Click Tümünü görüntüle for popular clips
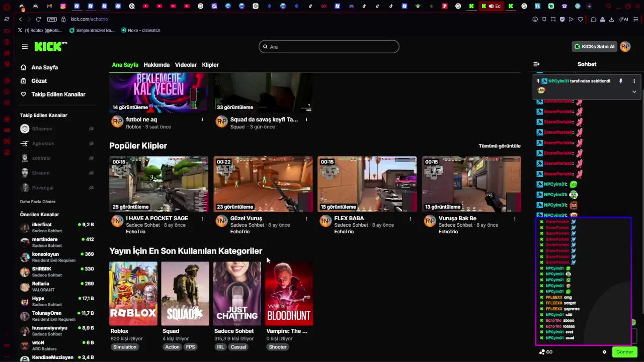 [x=500, y=146]
